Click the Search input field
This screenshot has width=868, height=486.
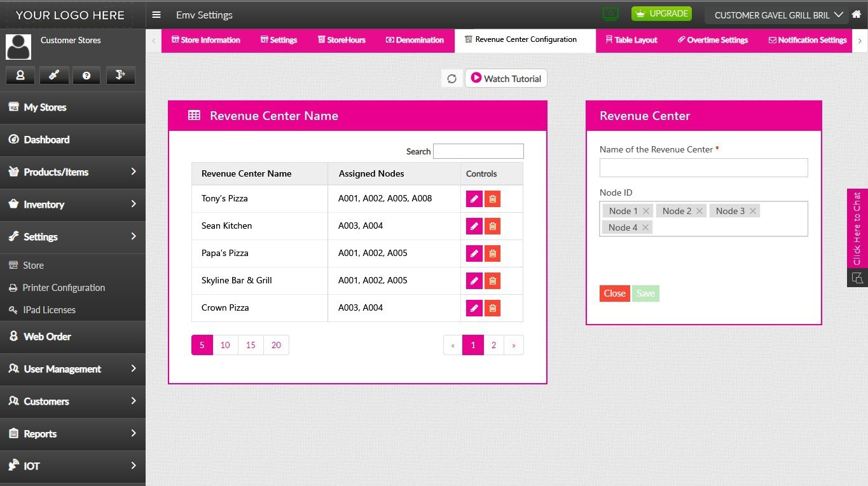pos(478,151)
